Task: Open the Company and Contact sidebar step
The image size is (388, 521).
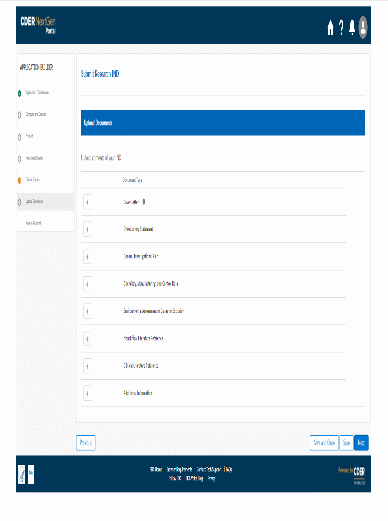Action: (x=36, y=114)
